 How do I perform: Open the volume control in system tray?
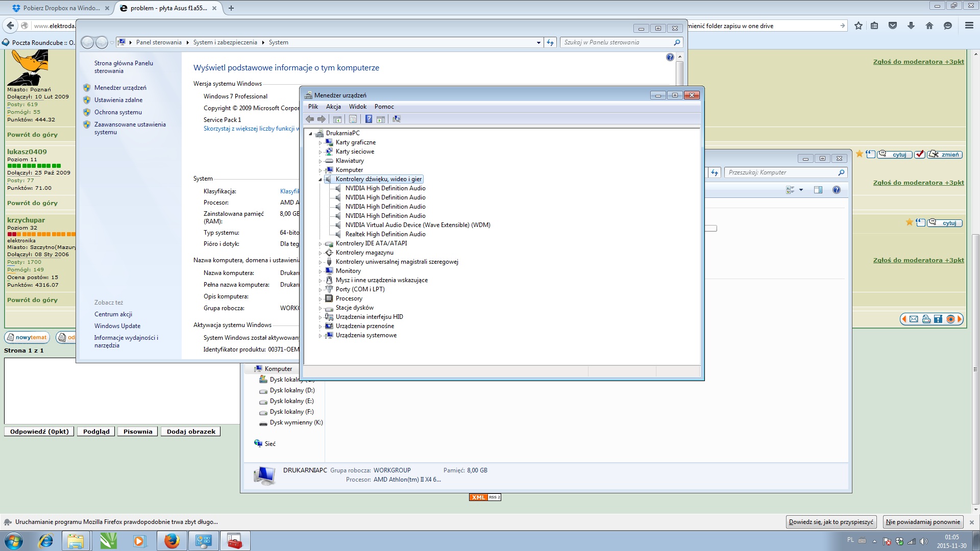tap(923, 541)
